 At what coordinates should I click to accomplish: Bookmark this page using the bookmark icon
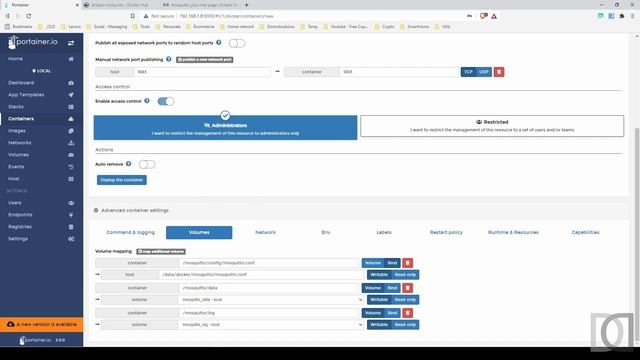click(133, 16)
